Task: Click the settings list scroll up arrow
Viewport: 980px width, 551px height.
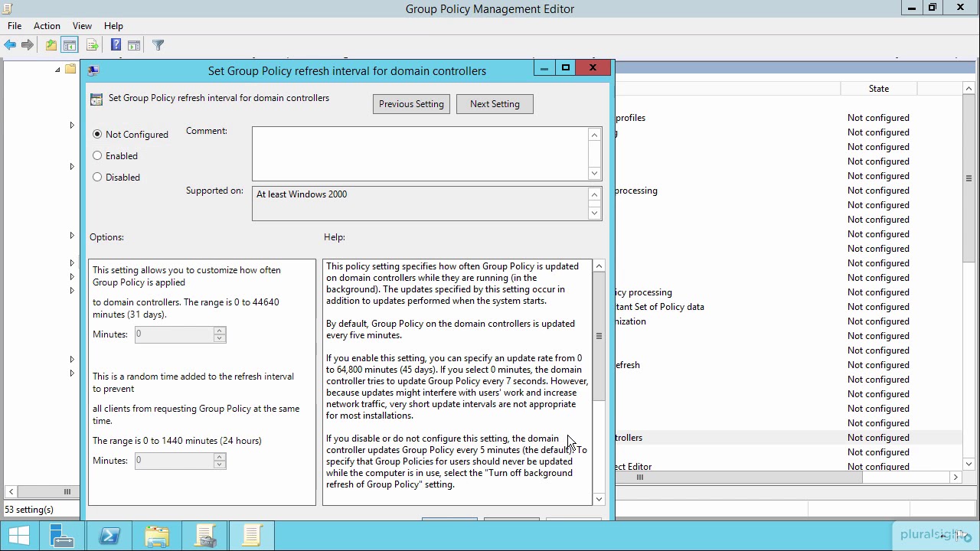Action: coord(969,89)
